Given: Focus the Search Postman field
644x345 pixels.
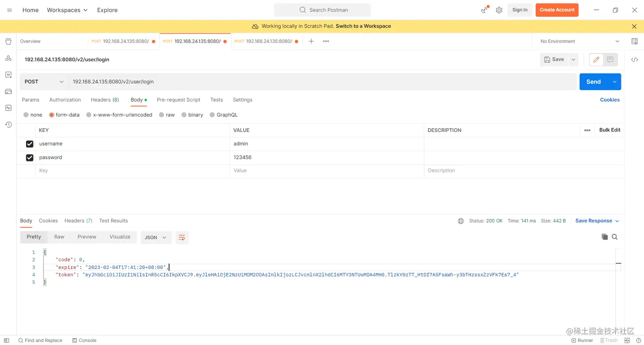Looking at the screenshot, I should tap(322, 10).
